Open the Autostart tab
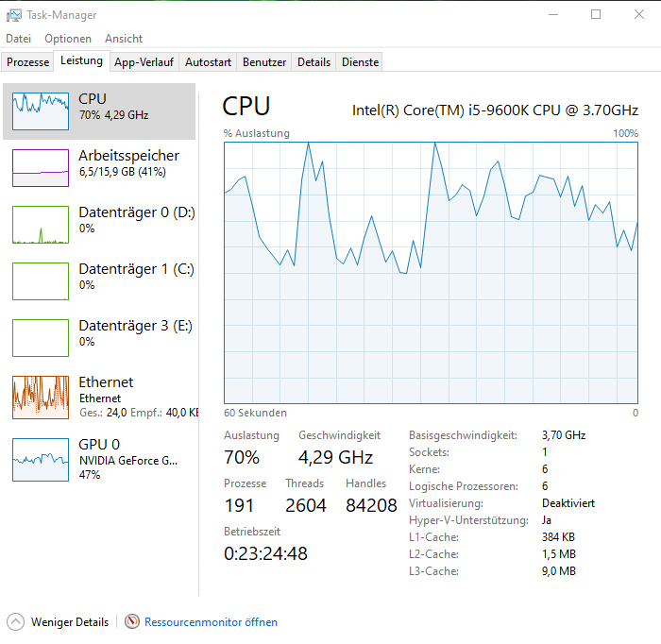The width and height of the screenshot is (661, 644). pyautogui.click(x=208, y=62)
